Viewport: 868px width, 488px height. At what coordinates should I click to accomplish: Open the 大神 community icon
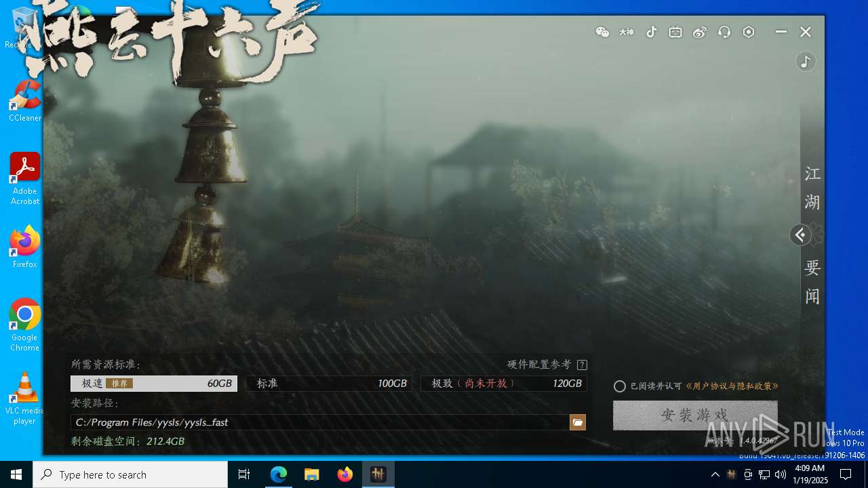tap(627, 32)
